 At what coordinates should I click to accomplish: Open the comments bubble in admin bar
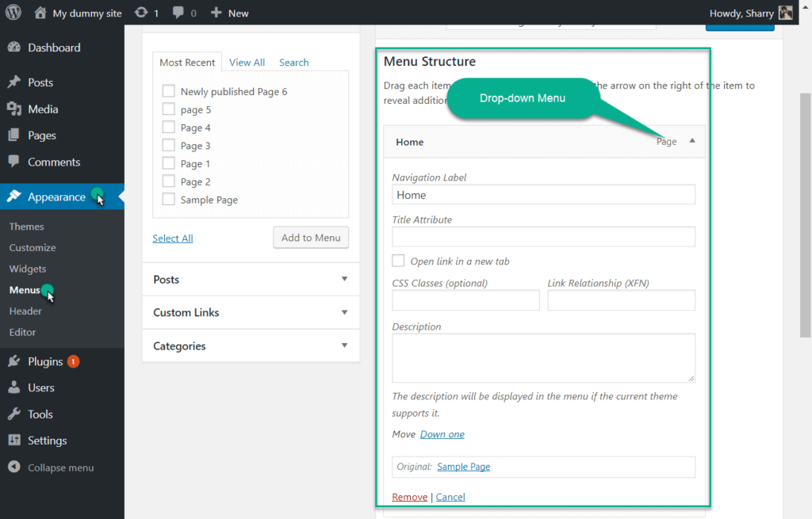[x=178, y=13]
